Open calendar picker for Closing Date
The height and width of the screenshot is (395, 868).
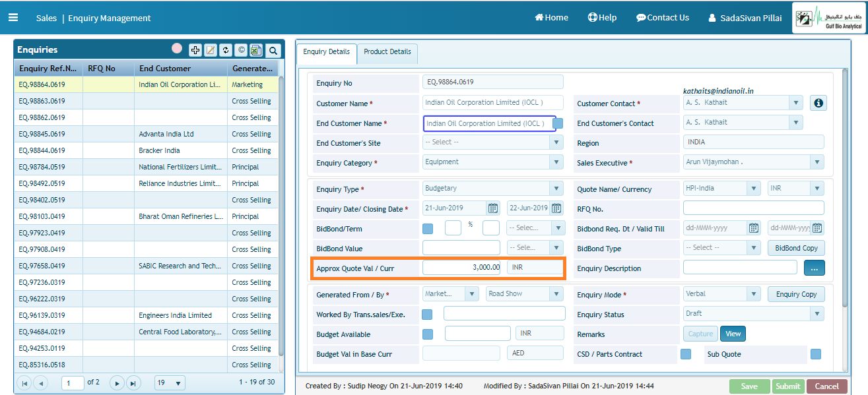(x=556, y=208)
